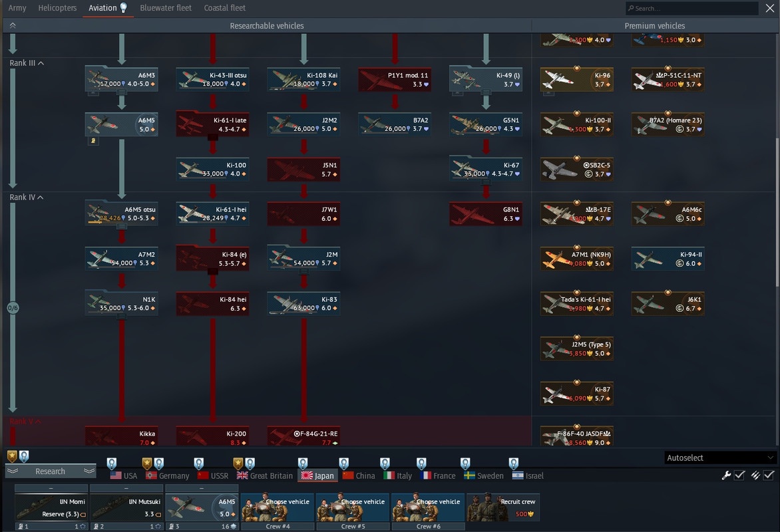Open the Autoselect dropdown

pos(720,458)
